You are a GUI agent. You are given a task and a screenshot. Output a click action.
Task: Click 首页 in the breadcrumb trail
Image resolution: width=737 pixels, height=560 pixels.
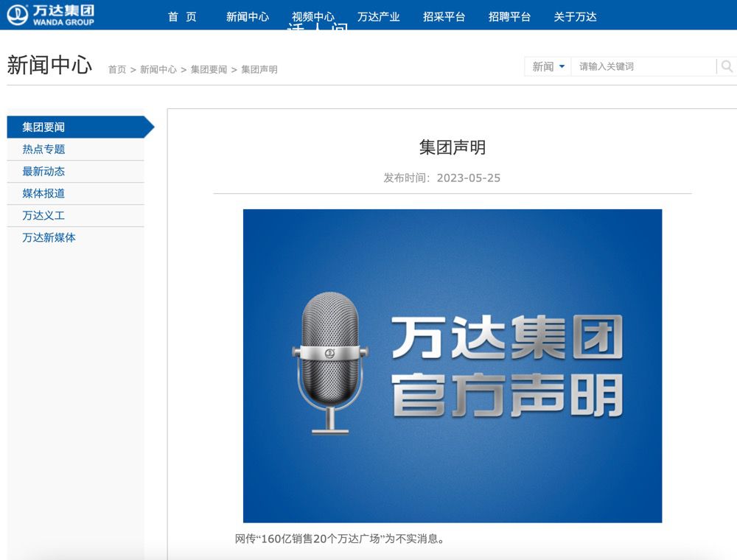tap(116, 69)
